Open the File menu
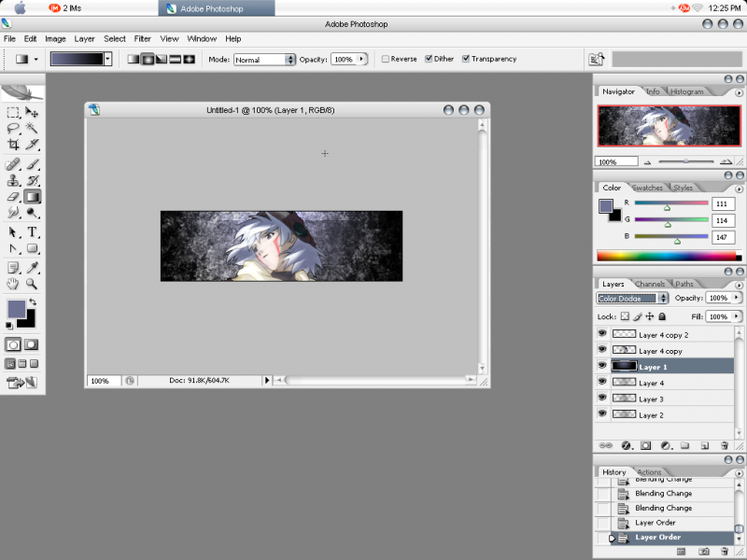The image size is (747, 560). 9,39
